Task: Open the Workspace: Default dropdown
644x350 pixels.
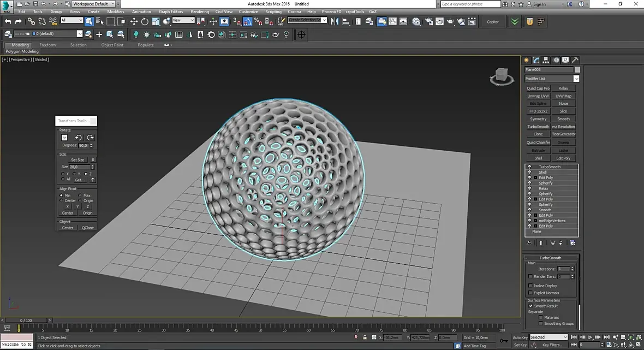Action: point(93,4)
